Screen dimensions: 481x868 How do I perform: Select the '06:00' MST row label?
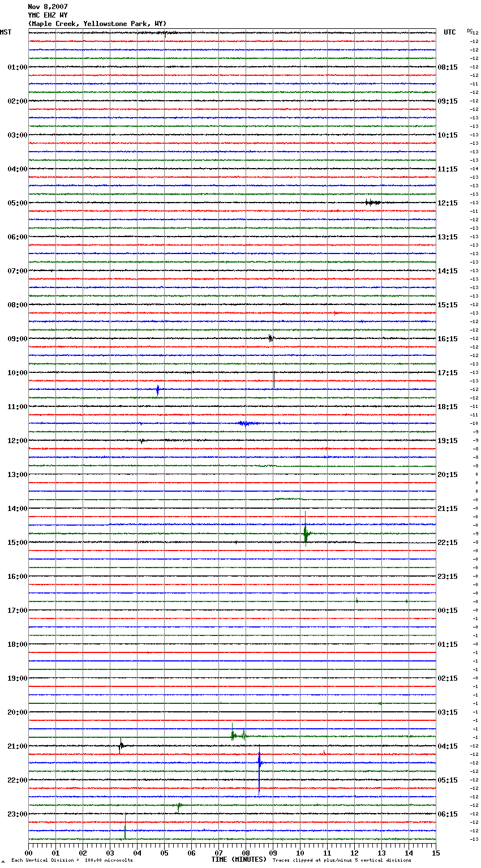[18, 237]
